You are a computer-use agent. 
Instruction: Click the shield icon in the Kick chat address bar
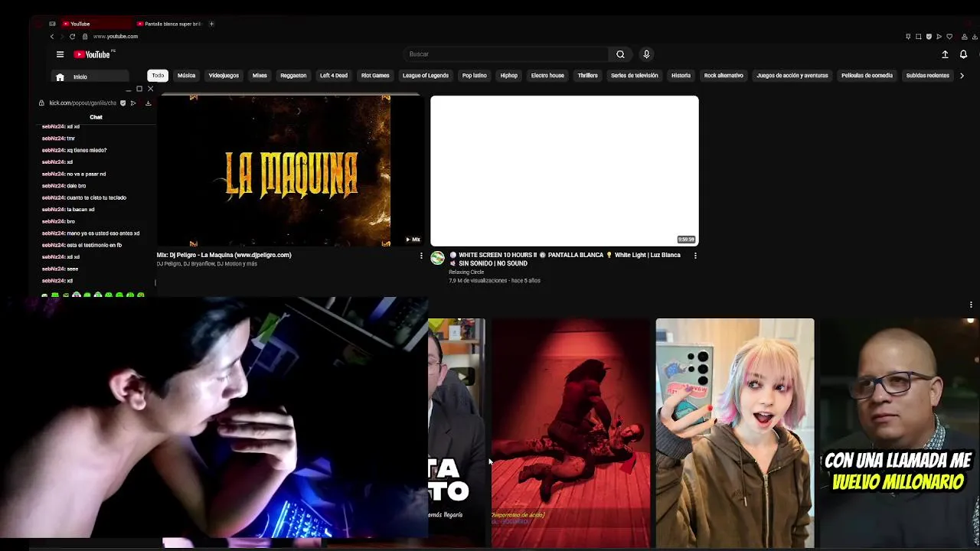point(122,103)
